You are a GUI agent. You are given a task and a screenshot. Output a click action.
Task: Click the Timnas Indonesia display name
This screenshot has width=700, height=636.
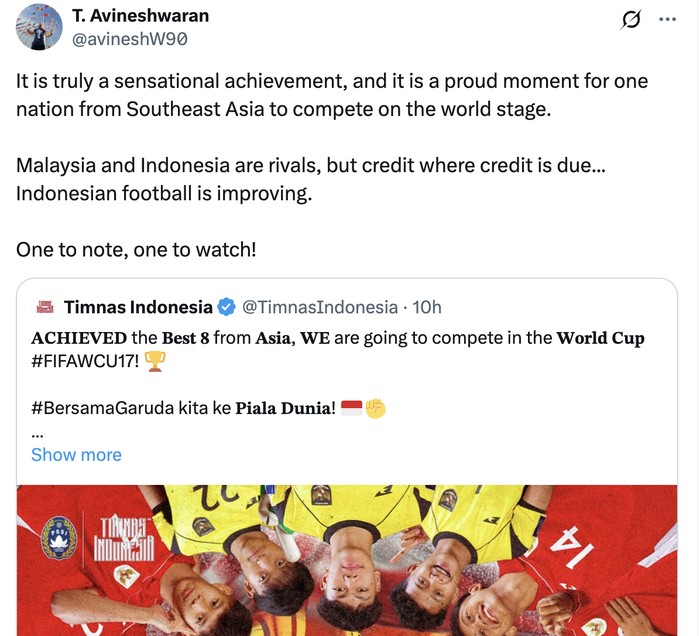point(138,307)
